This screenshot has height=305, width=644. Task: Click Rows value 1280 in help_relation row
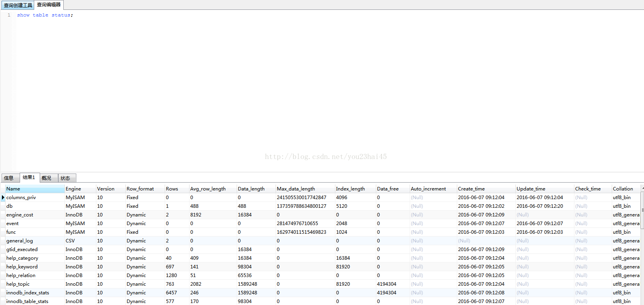pyautogui.click(x=177, y=275)
